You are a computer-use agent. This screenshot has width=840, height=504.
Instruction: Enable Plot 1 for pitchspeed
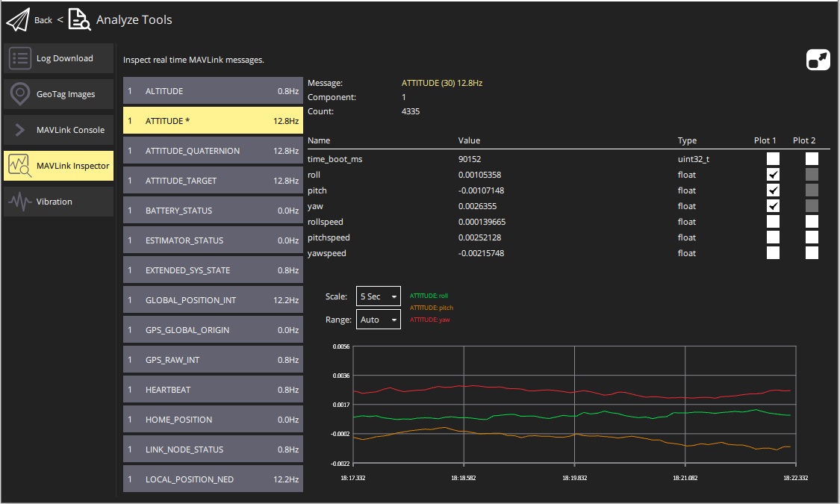click(x=773, y=237)
